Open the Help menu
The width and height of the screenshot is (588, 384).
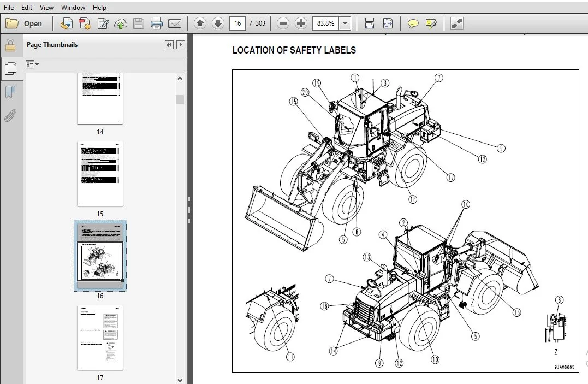tap(99, 7)
